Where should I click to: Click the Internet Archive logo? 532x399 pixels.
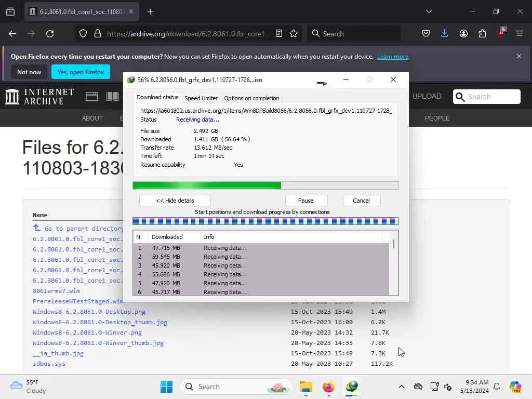39,97
